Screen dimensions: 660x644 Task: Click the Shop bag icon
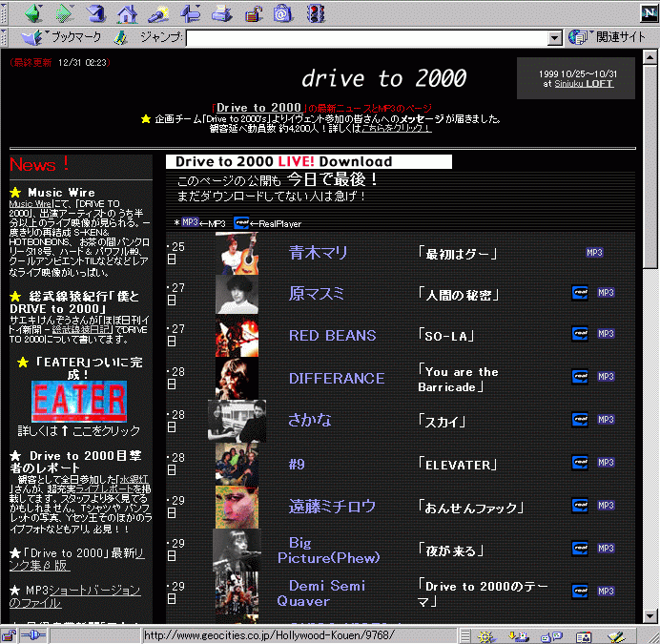(x=283, y=13)
